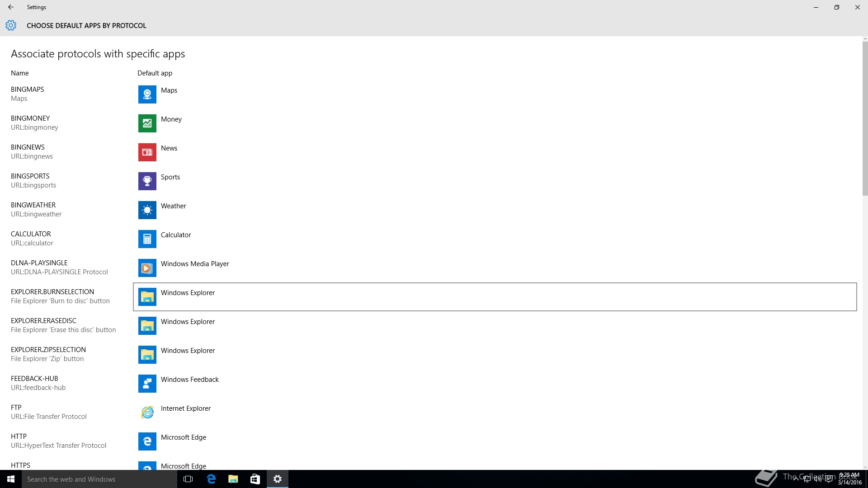
Task: Click the 'Name' column header
Action: [20, 73]
